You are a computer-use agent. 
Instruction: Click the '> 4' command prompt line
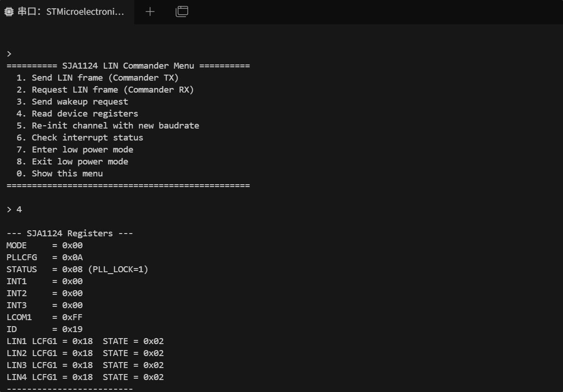click(x=14, y=210)
